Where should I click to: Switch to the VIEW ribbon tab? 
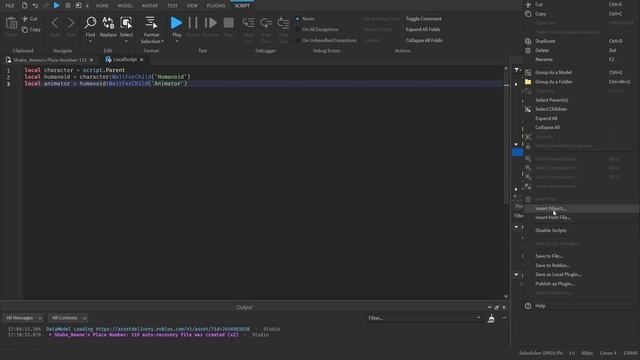tap(192, 6)
